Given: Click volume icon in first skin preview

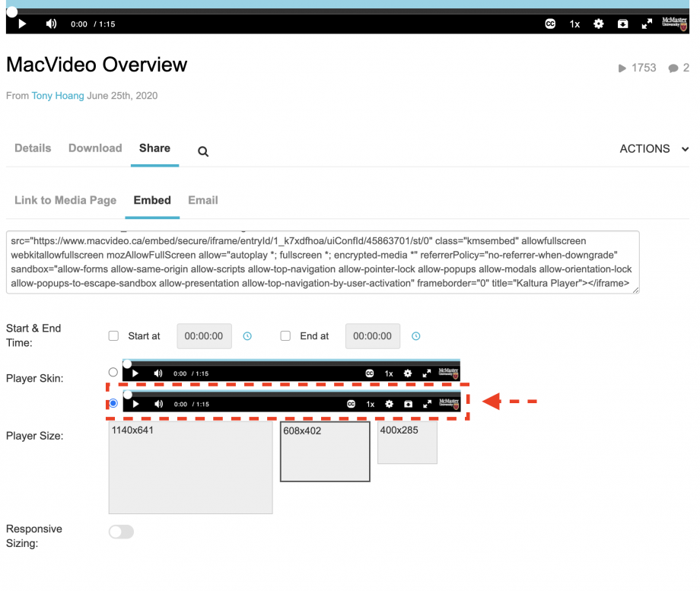Looking at the screenshot, I should (158, 373).
